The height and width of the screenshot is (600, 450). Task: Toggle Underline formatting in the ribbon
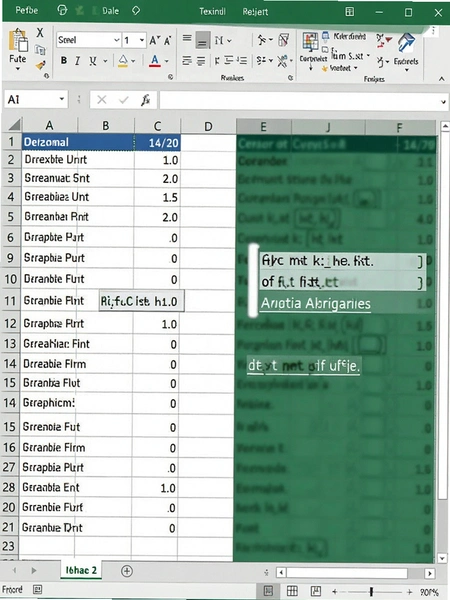[93, 60]
